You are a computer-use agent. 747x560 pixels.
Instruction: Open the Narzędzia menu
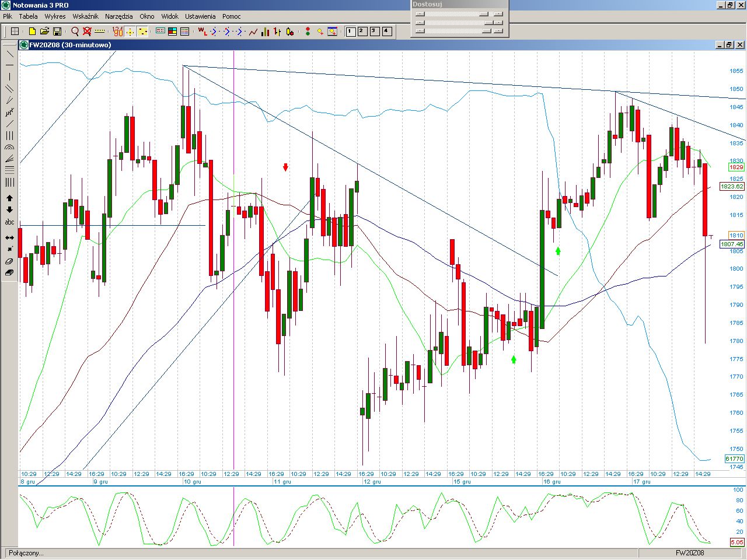point(119,16)
